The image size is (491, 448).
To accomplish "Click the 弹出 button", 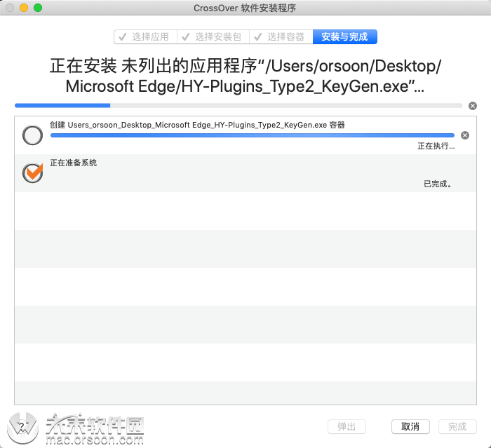I will [347, 426].
